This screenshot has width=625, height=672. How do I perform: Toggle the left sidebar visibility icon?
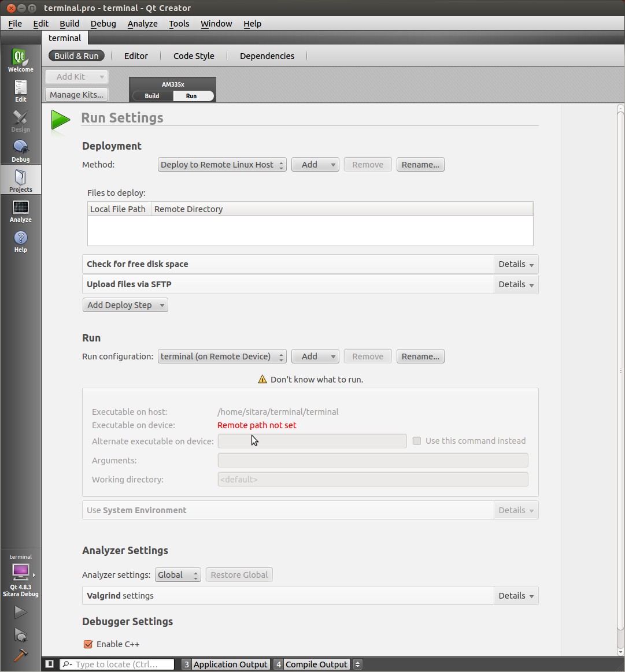coord(50,664)
